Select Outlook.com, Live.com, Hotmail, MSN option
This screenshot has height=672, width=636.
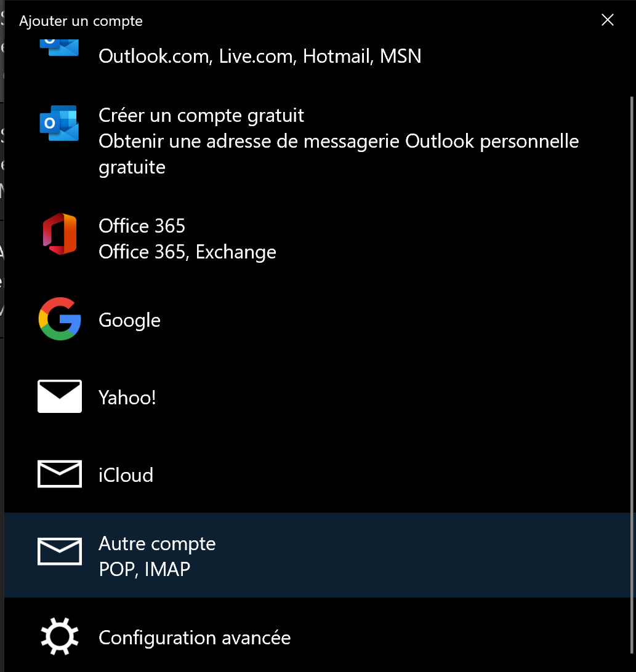260,57
